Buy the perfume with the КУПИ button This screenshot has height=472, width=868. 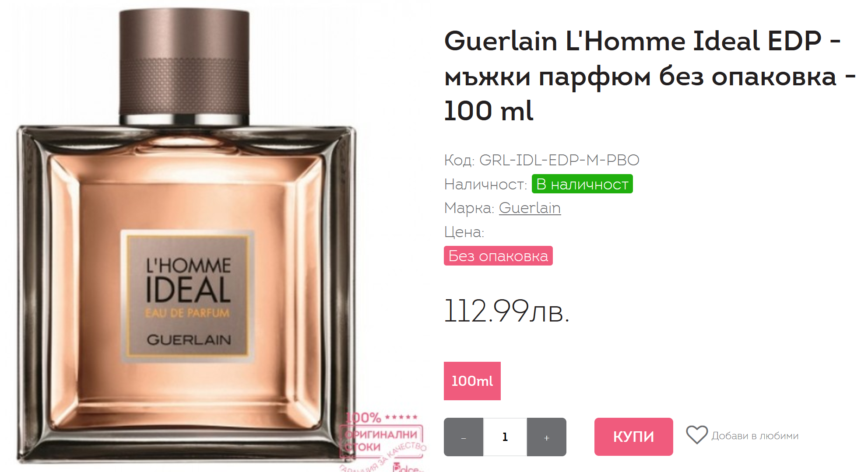[633, 437]
